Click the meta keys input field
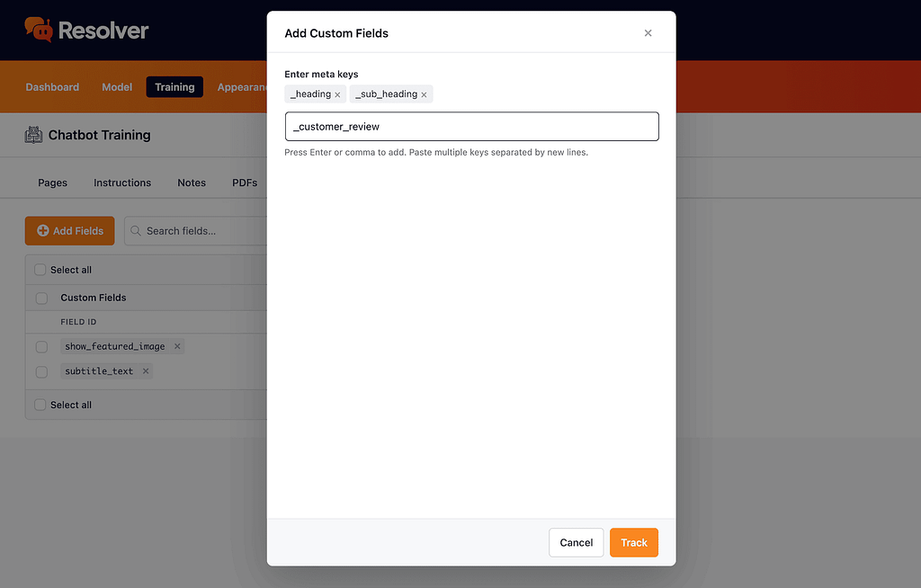Screen dimensions: 921x588 (471, 126)
